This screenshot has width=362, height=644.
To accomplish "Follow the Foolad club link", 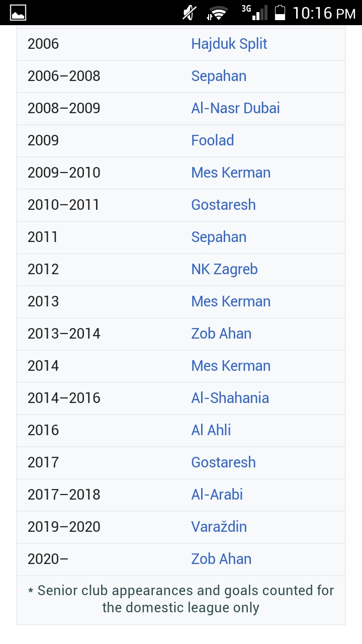I will pos(212,140).
